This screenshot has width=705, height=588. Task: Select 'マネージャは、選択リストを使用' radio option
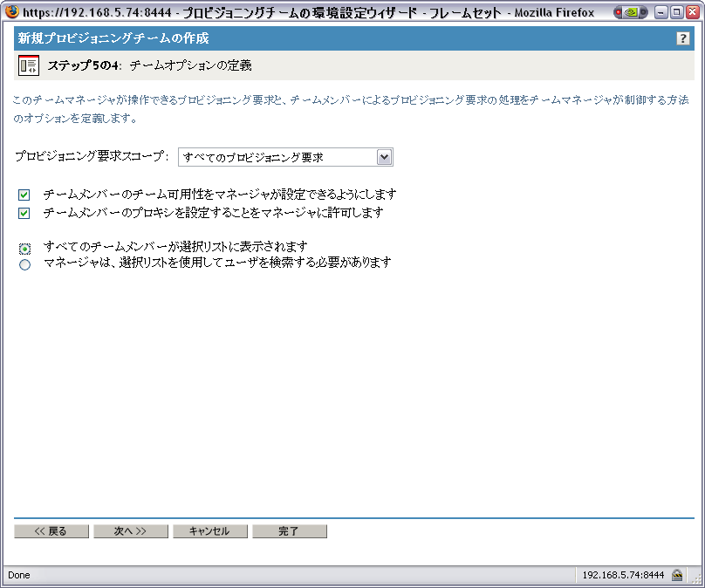coord(24,265)
